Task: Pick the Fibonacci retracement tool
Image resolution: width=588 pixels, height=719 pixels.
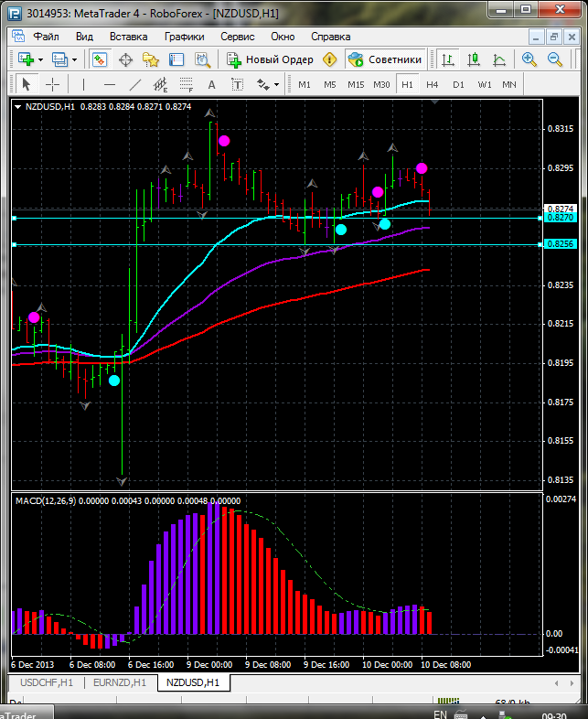Action: pos(187,84)
